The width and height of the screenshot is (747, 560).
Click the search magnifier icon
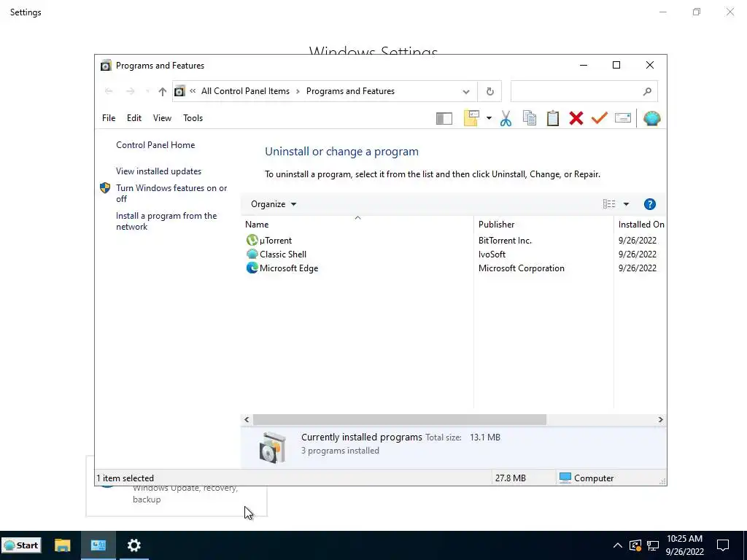pos(647,91)
